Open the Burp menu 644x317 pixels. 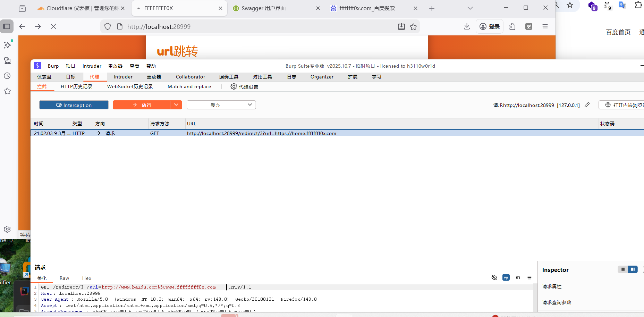tap(53, 66)
